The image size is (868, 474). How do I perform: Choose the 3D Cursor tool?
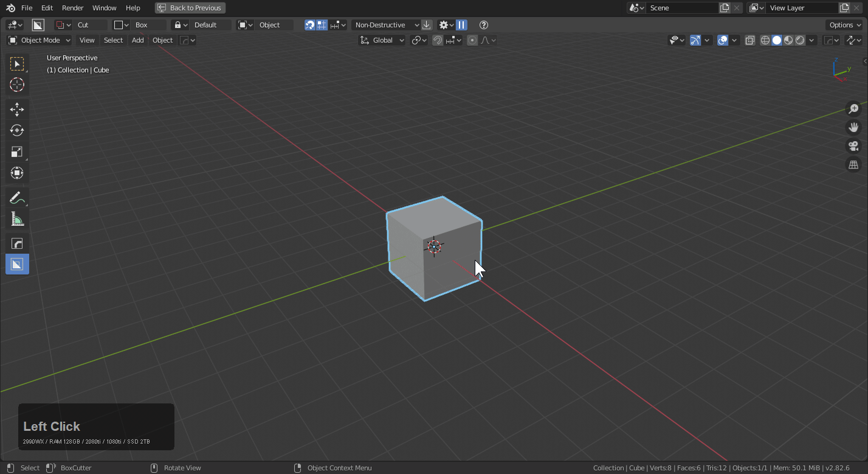coord(17,85)
